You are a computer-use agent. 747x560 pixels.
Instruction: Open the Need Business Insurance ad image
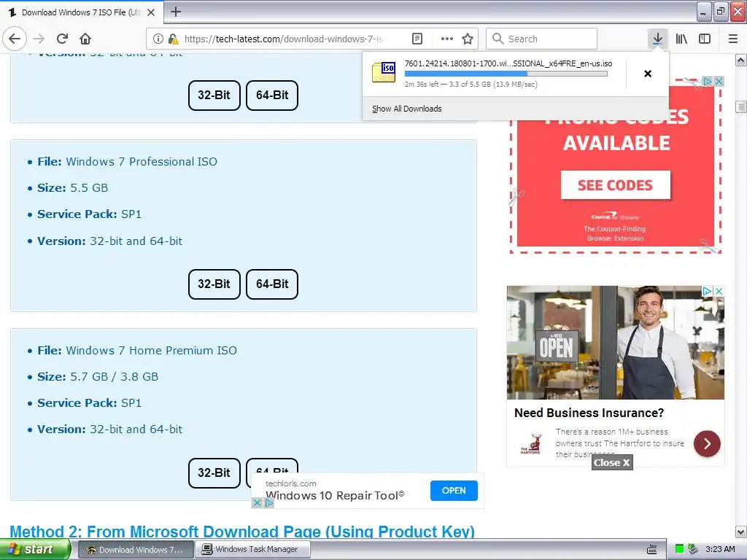[616, 343]
